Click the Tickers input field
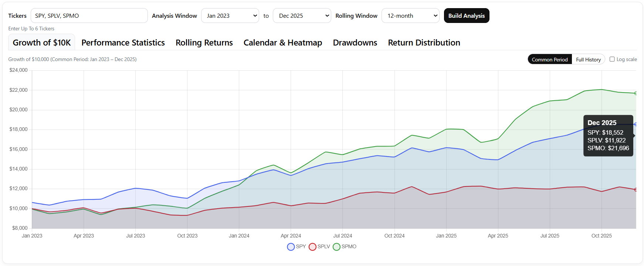This screenshot has width=644, height=266. pyautogui.click(x=89, y=16)
